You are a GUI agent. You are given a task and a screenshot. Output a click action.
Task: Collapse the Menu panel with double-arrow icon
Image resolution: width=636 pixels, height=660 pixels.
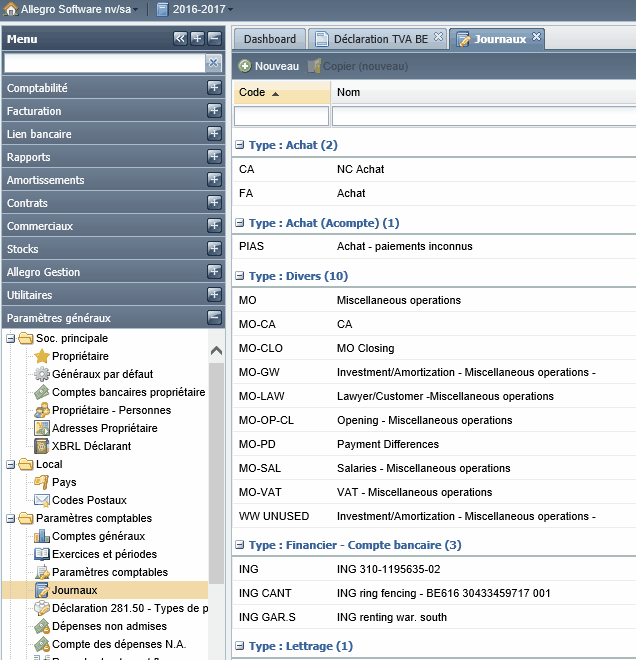pos(180,39)
